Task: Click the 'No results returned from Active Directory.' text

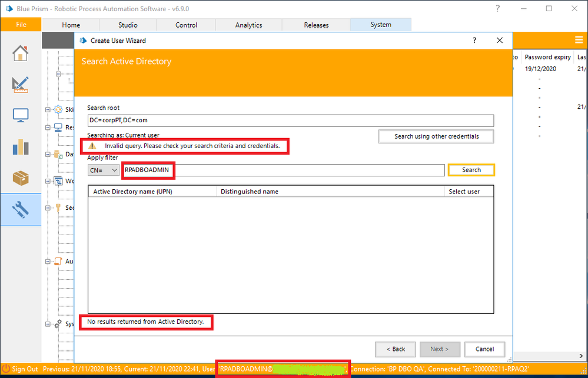Action: click(x=145, y=322)
